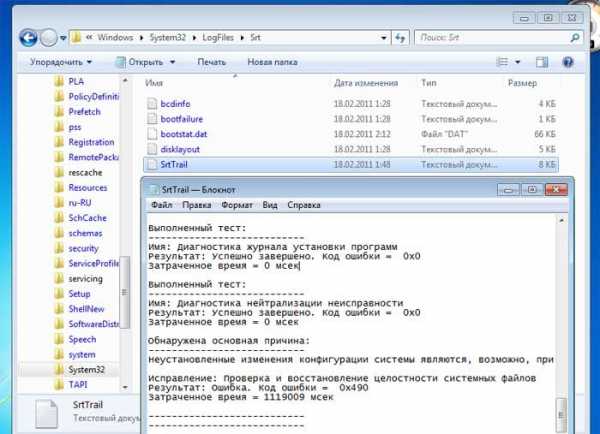Toggle the preview pane icon
Screen dimensions: 600x434
click(542, 62)
